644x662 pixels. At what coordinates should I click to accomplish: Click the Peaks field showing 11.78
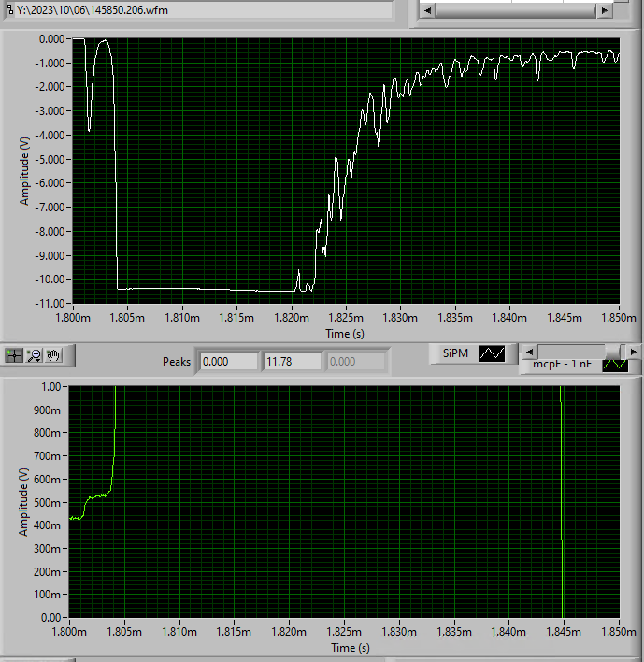click(x=292, y=362)
